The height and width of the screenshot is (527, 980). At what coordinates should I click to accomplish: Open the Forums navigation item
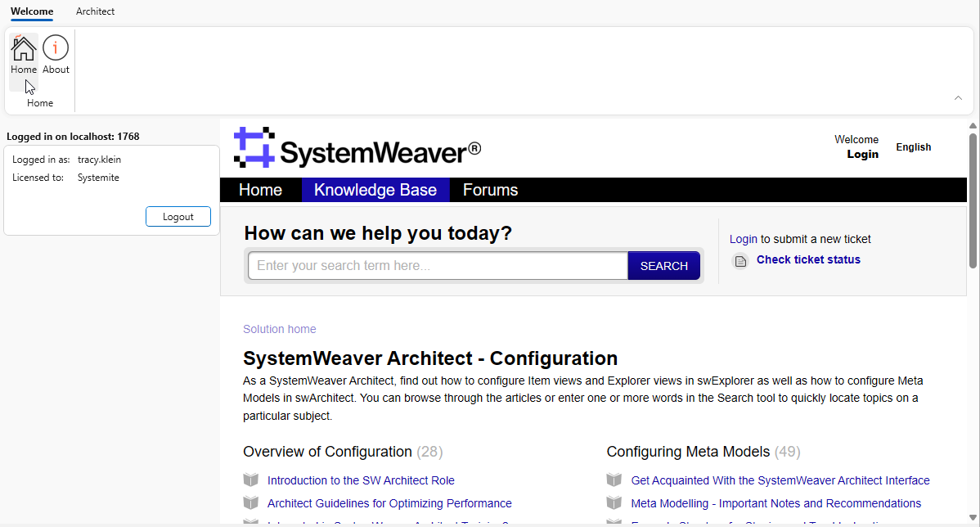point(490,190)
